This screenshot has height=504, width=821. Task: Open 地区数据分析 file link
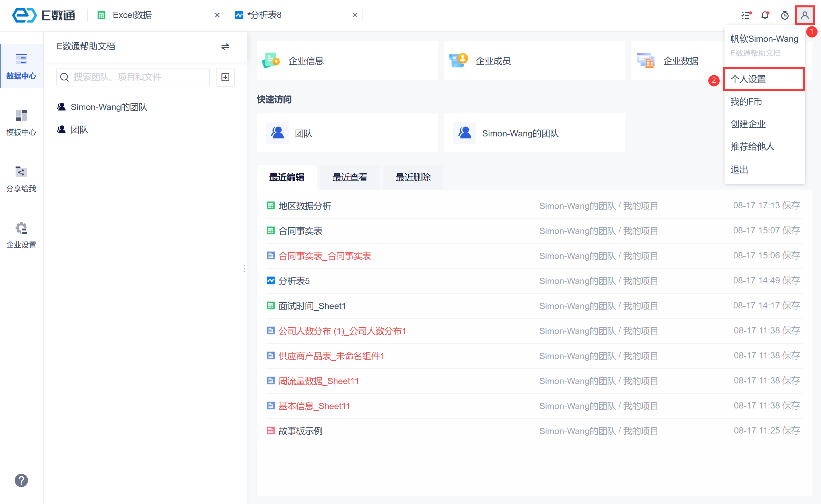(x=304, y=206)
